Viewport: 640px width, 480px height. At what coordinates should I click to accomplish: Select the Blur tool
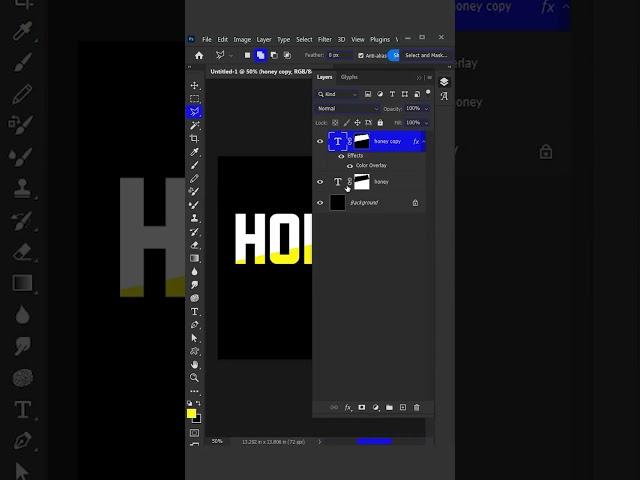[x=194, y=271]
